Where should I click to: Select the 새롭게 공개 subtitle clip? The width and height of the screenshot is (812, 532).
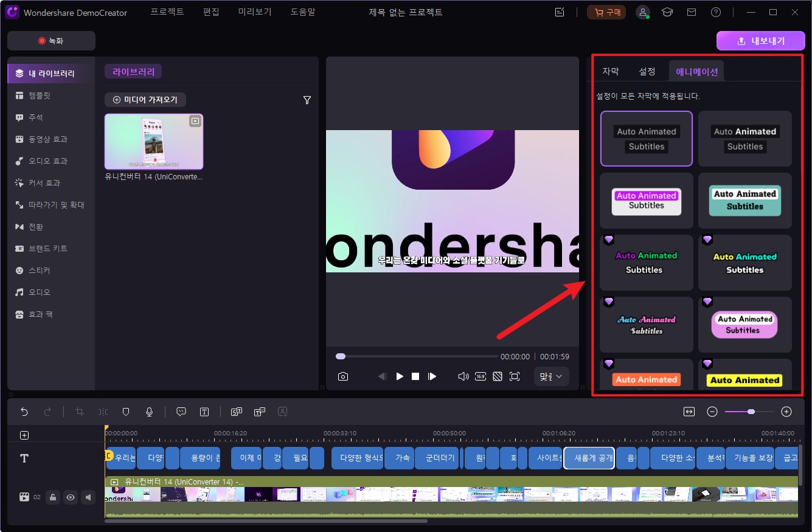pos(589,458)
